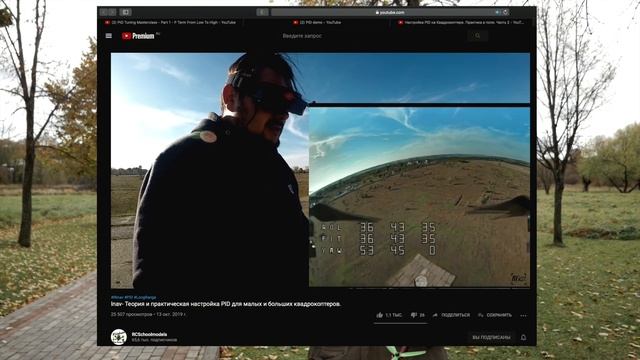Like the video with thumbs-up icon
640x360 pixels.
point(380,315)
